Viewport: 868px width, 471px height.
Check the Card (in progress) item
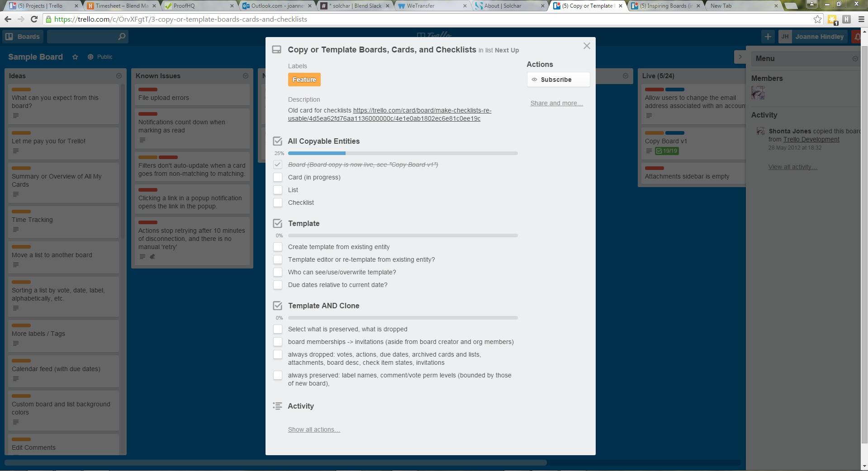click(278, 177)
